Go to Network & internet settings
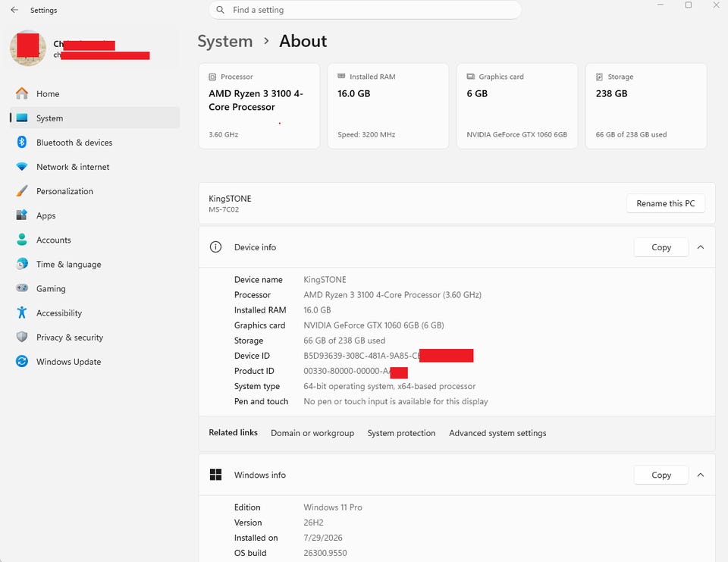728x562 pixels. pyautogui.click(x=95, y=166)
